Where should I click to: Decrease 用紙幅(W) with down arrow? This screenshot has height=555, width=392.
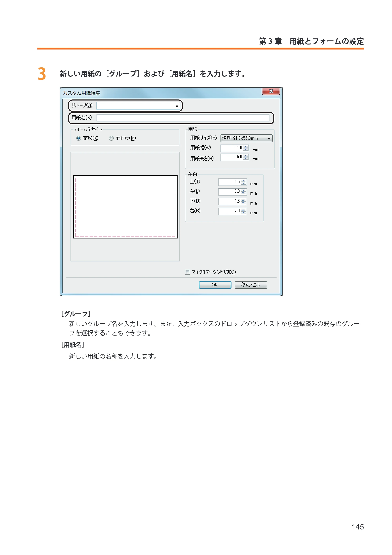click(x=246, y=150)
